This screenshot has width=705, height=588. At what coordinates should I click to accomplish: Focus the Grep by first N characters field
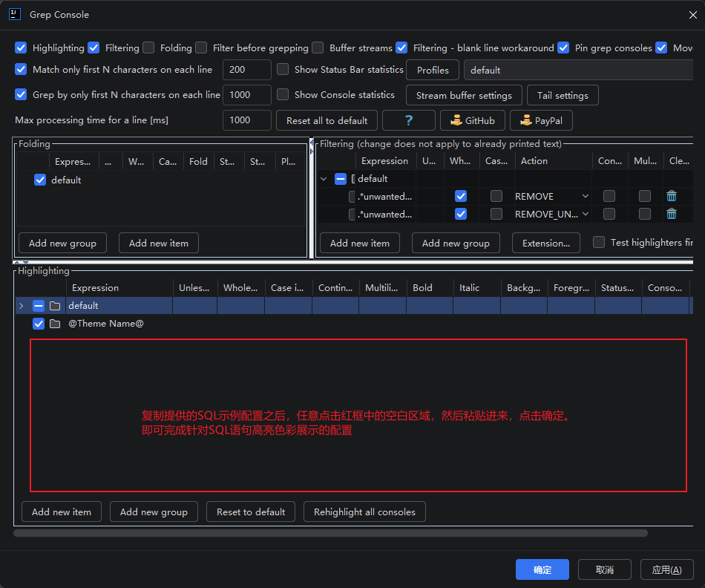247,95
